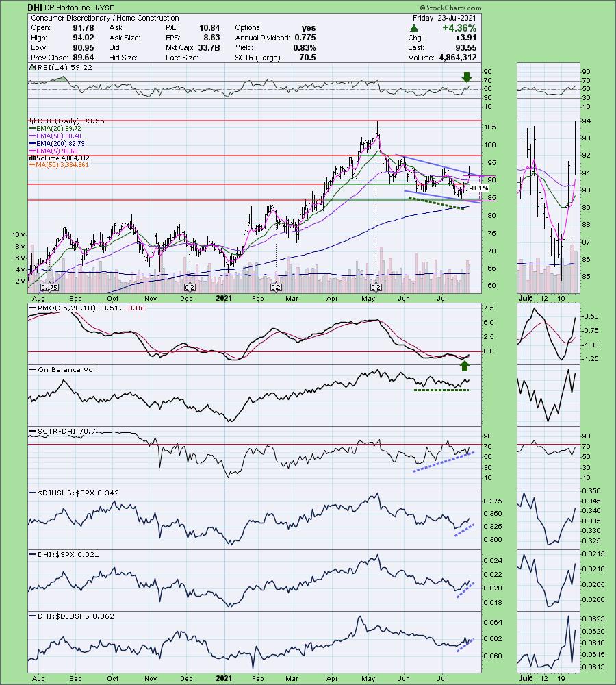Click the volume bars icon in price legend
The height and width of the screenshot is (685, 616).
tap(33, 158)
